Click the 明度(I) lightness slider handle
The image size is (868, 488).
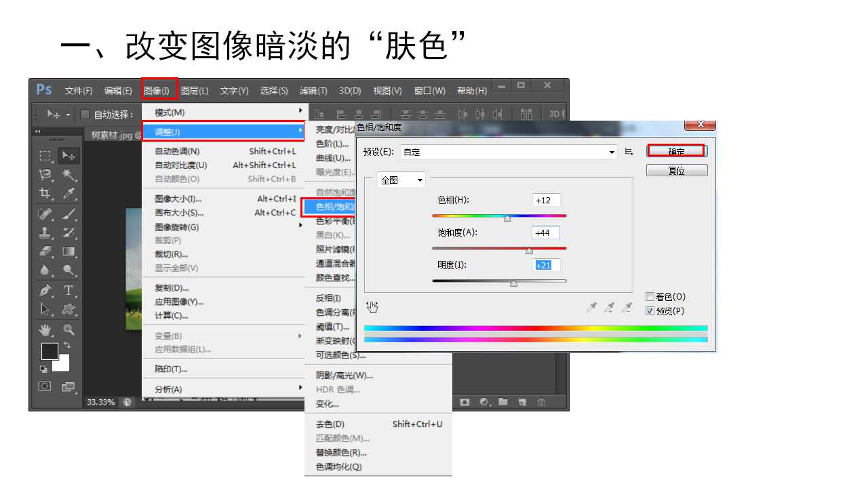coord(513,283)
